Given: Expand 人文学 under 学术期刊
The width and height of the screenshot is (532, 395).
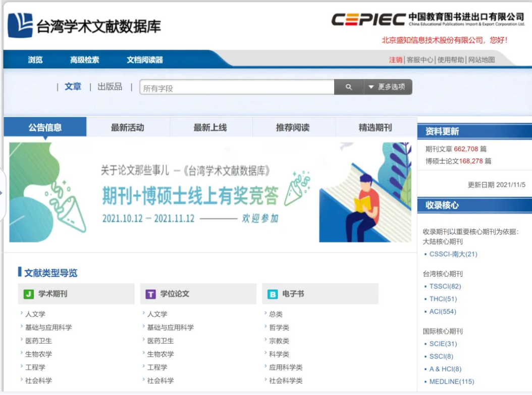Looking at the screenshot, I should (x=35, y=314).
